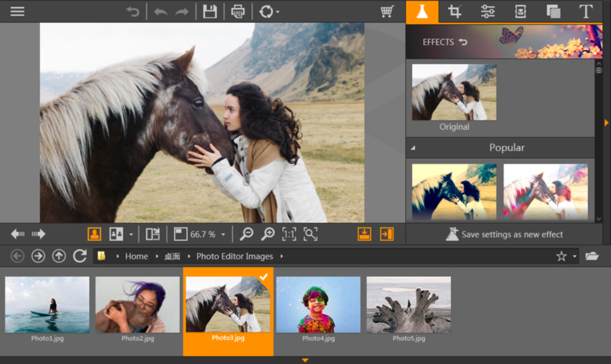The image size is (611, 364).
Task: Select the Photo4.jpg thumbnail
Action: click(318, 304)
